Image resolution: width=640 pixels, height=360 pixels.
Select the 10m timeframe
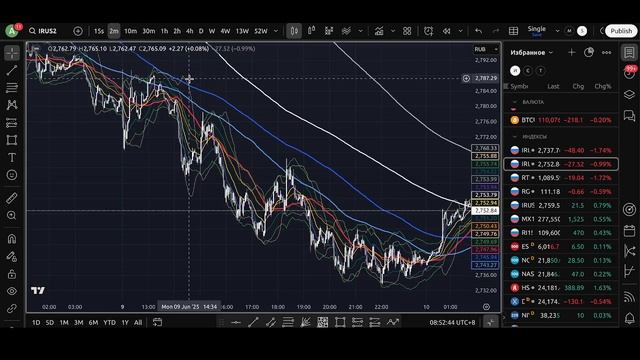pos(130,31)
